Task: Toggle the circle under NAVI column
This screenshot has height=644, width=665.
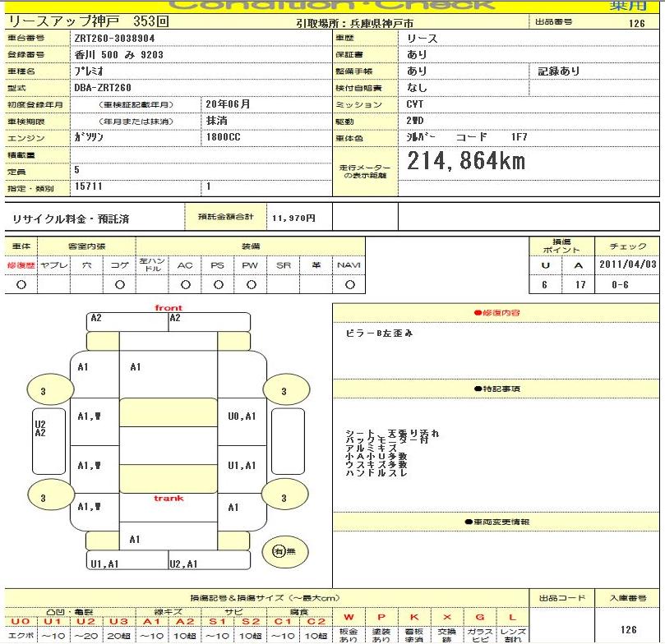Action: coord(349,284)
